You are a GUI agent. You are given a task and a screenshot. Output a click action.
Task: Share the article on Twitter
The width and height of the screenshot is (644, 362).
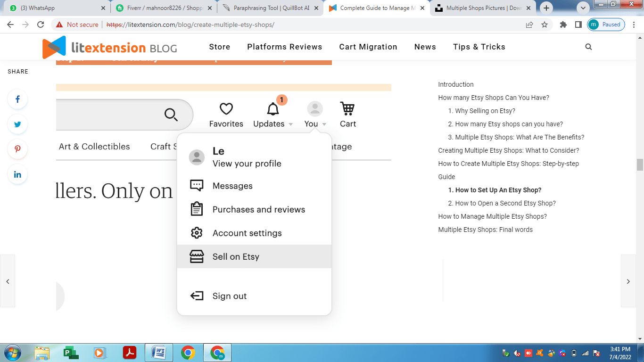tap(17, 124)
